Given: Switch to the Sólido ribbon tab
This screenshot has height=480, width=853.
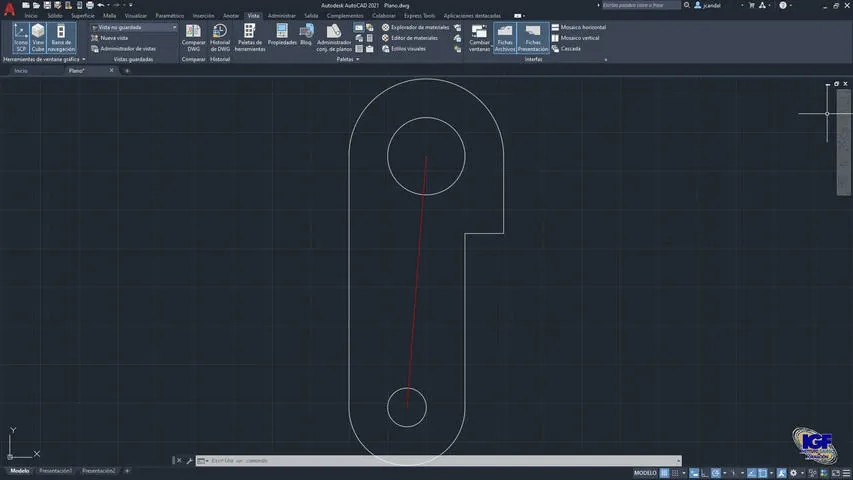Looking at the screenshot, I should pos(55,16).
